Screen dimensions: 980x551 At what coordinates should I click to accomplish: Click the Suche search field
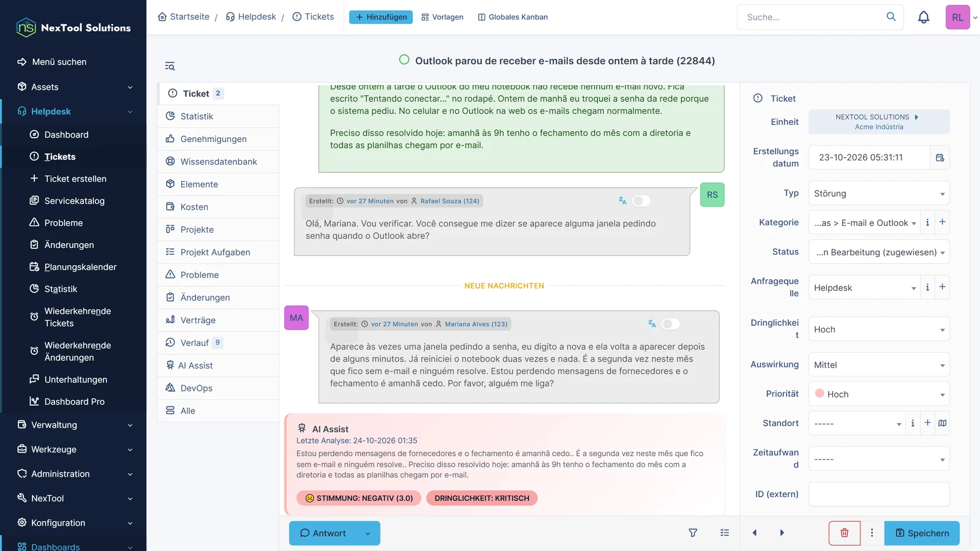click(x=812, y=17)
